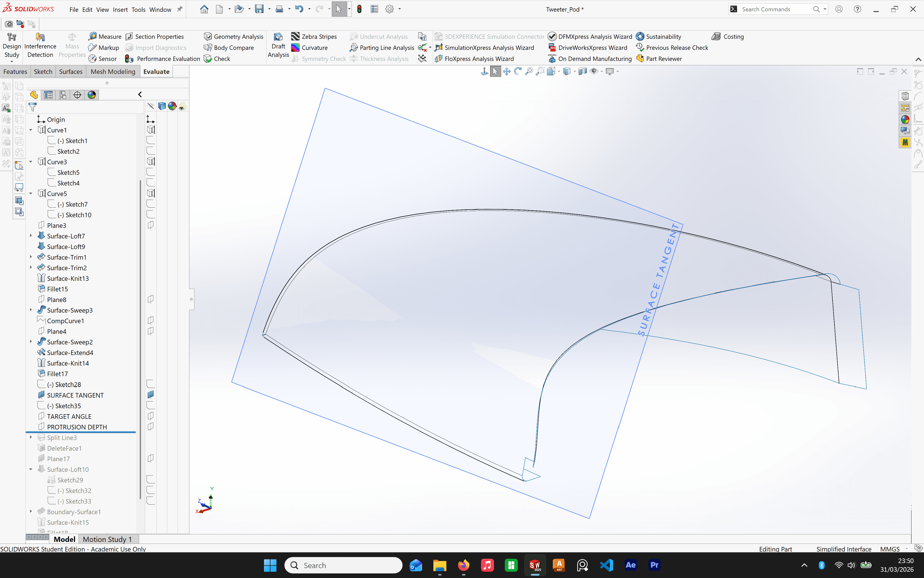This screenshot has height=578, width=924.
Task: Collapse the FeatureManager panel arrow
Action: click(140, 94)
